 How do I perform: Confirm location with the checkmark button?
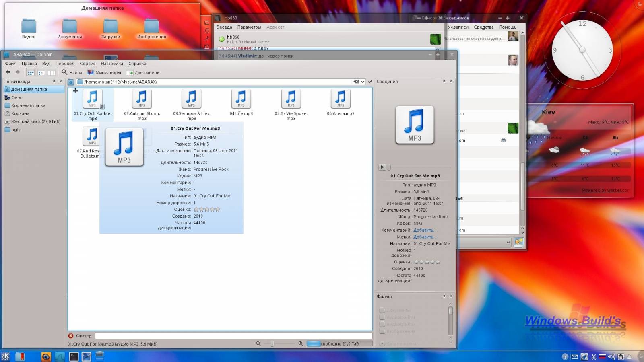pos(370,82)
